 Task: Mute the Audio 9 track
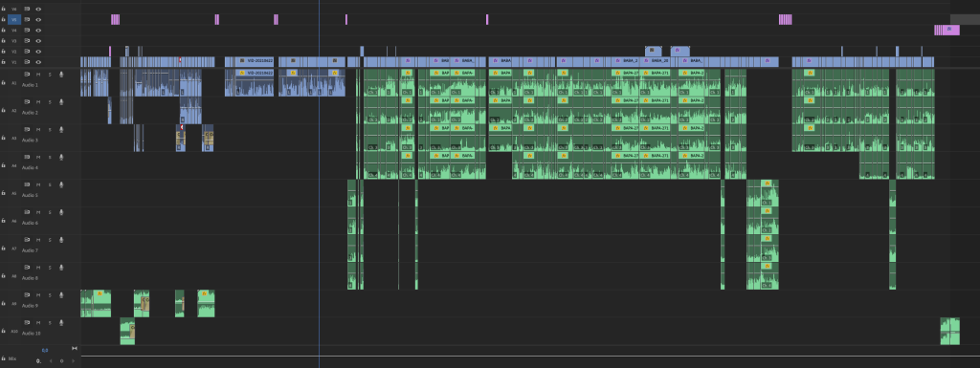point(38,295)
